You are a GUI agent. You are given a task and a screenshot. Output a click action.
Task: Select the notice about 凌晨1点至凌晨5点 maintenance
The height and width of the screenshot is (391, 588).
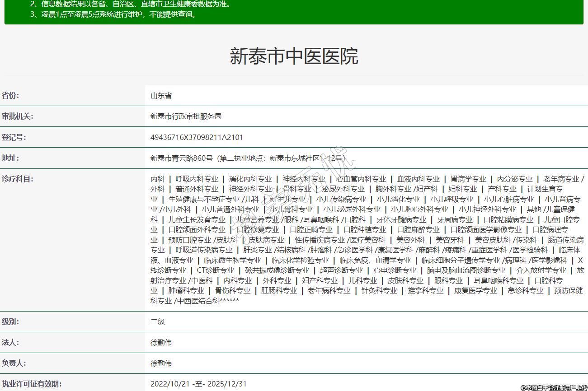coord(113,14)
